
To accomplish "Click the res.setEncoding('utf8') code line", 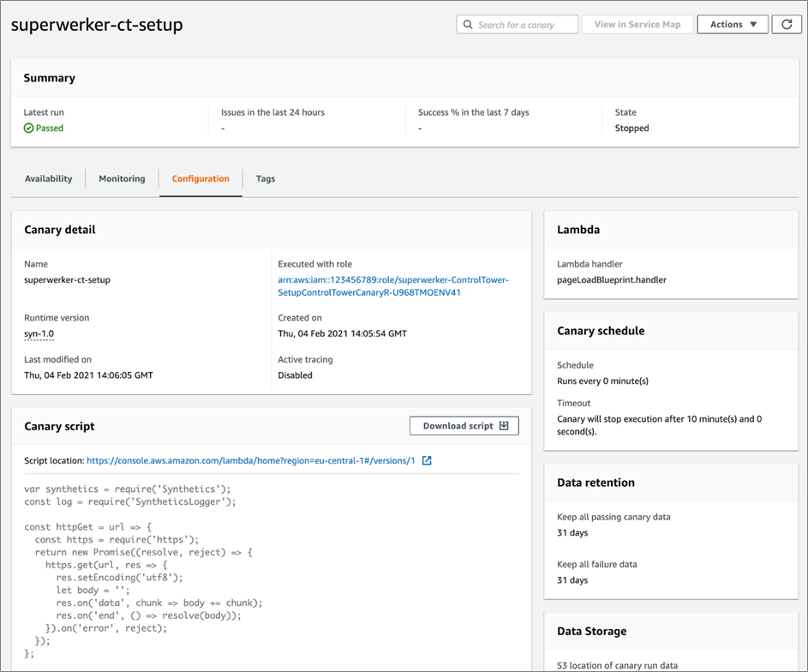I will click(x=120, y=577).
